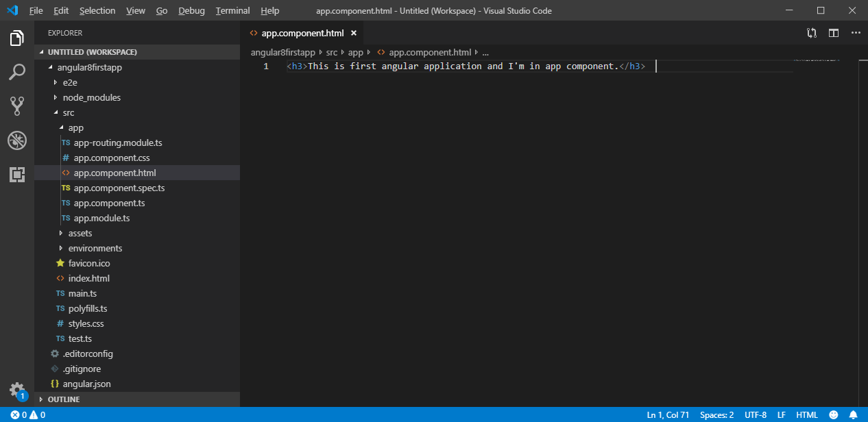Open the Debug menu

click(x=191, y=10)
